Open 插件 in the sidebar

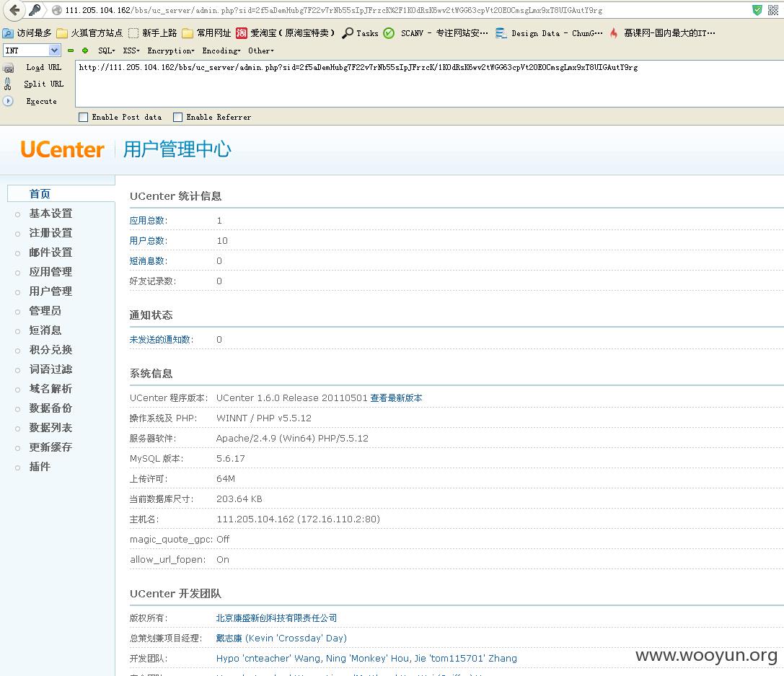pos(40,467)
